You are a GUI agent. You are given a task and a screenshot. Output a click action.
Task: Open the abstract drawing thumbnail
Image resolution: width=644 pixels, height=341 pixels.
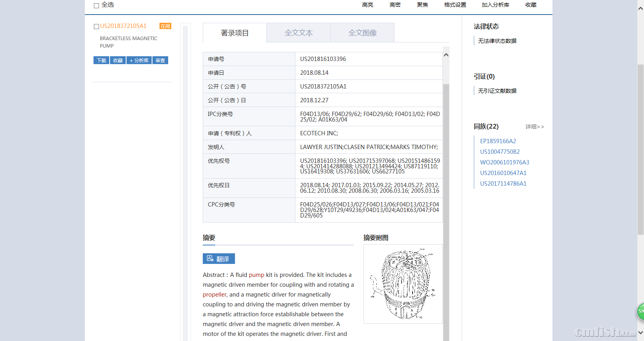(403, 284)
